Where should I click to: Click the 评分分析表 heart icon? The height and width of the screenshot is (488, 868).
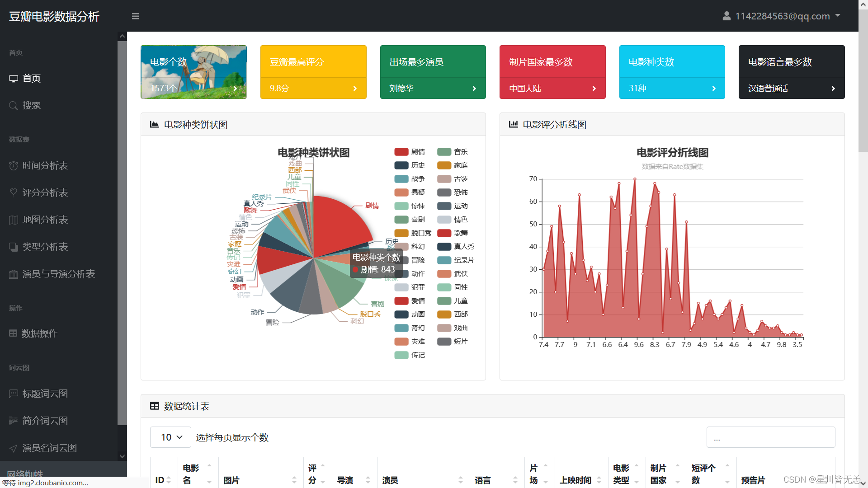pyautogui.click(x=14, y=193)
